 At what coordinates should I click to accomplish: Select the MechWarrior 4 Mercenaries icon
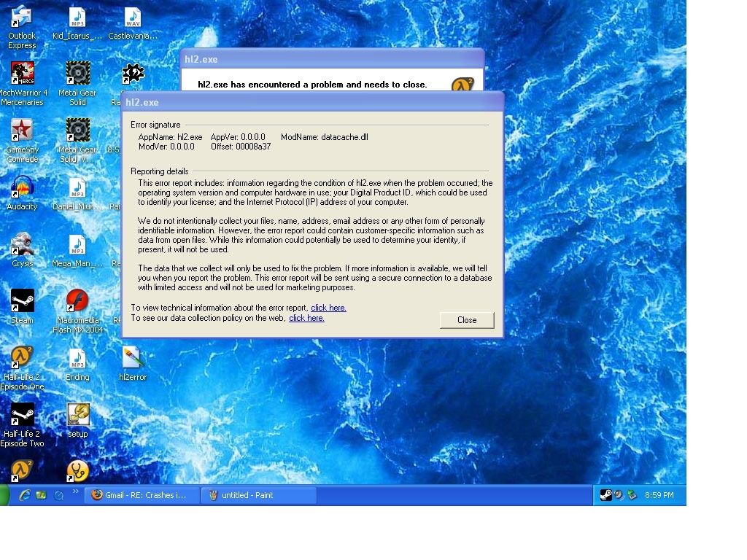click(x=22, y=74)
